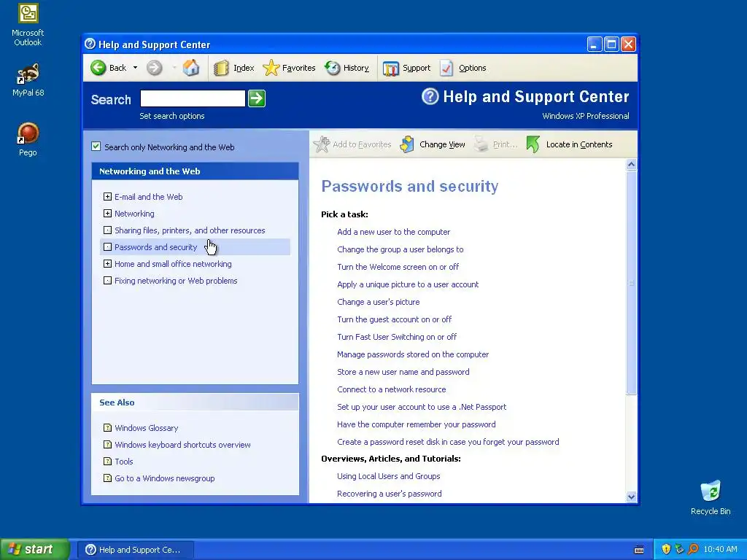Go to the Home page icon
The width and height of the screenshot is (747, 560).
pyautogui.click(x=191, y=68)
